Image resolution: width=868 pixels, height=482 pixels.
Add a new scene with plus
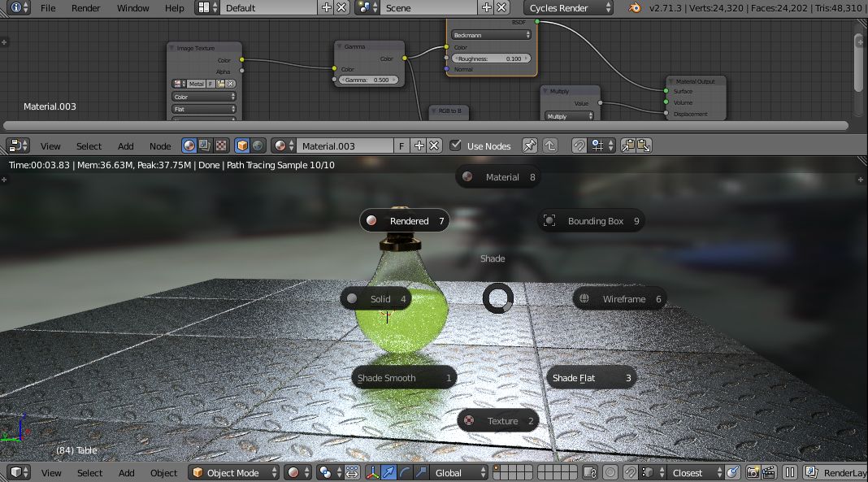(x=487, y=8)
